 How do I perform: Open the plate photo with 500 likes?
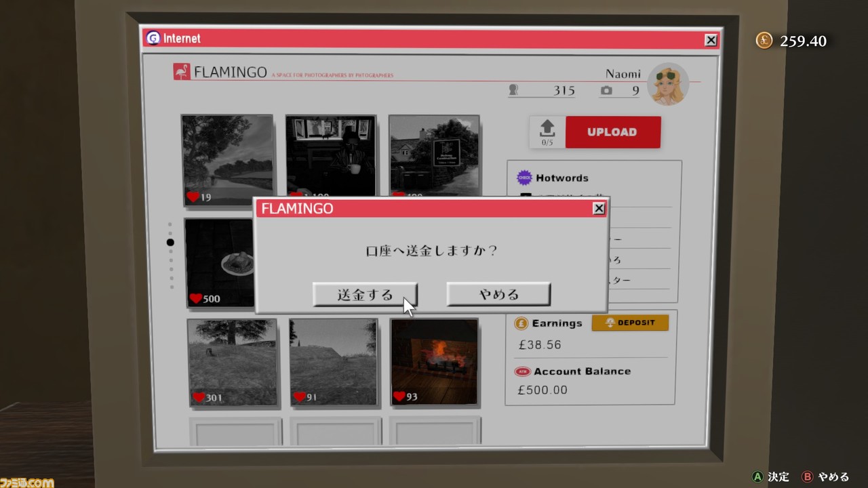click(x=219, y=262)
